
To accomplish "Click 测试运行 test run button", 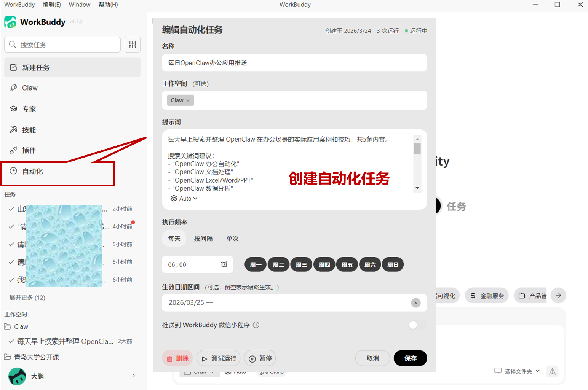I will (x=219, y=358).
